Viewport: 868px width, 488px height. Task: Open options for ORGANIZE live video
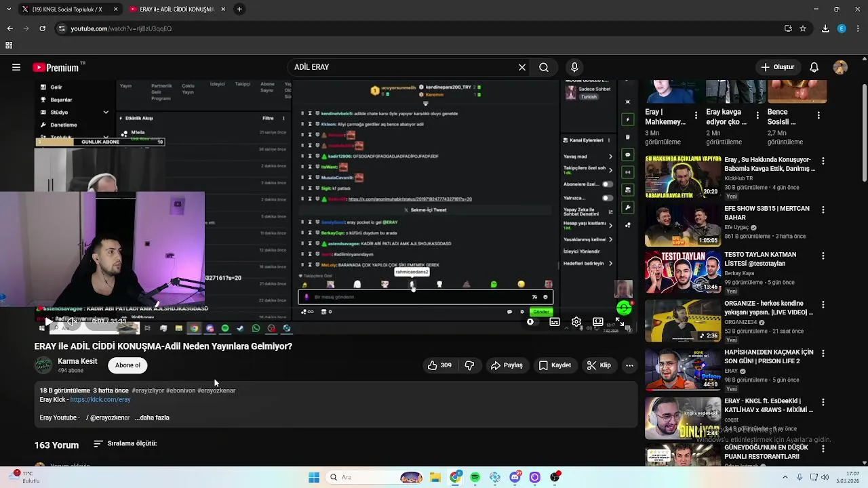(823, 305)
